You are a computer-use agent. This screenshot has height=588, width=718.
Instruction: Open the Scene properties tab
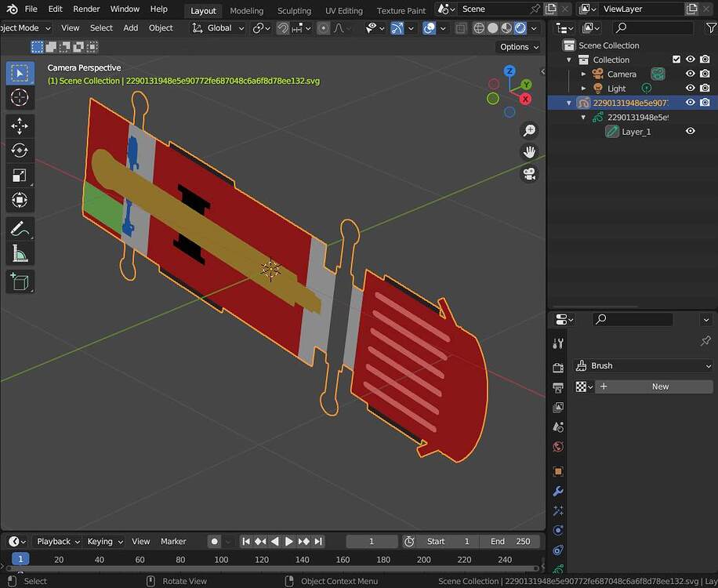coord(558,426)
